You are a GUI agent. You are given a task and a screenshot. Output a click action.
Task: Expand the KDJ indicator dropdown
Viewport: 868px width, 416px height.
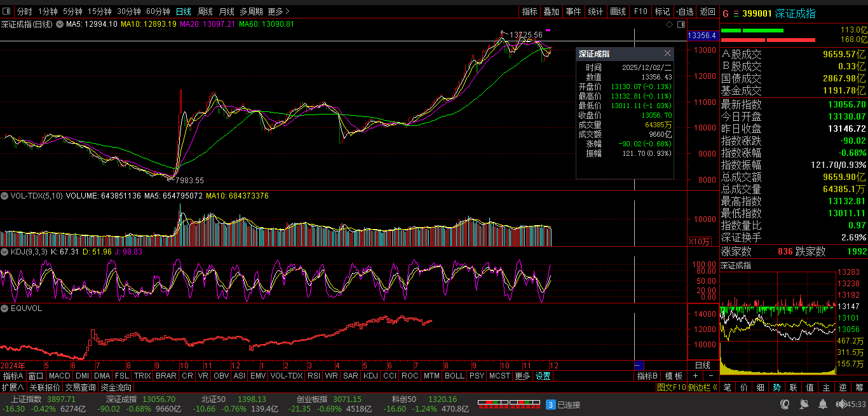click(5, 252)
